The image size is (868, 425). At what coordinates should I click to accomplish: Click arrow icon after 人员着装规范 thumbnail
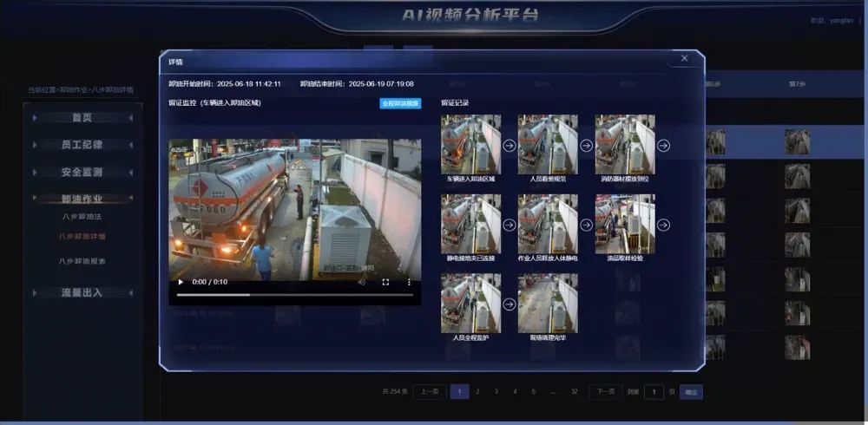click(x=586, y=146)
